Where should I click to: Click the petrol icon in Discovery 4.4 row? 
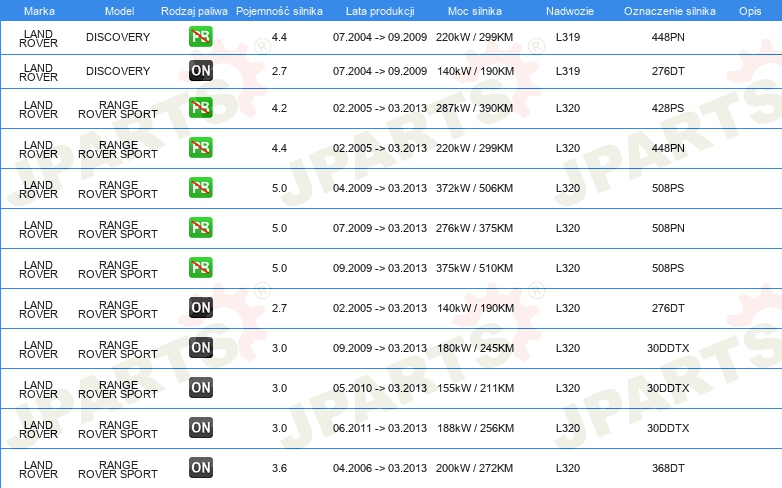(200, 37)
